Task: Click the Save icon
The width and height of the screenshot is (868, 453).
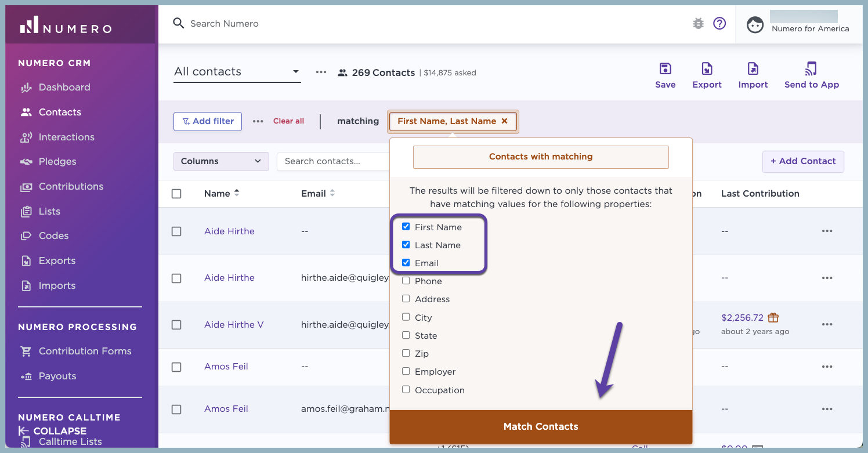Action: (x=666, y=69)
